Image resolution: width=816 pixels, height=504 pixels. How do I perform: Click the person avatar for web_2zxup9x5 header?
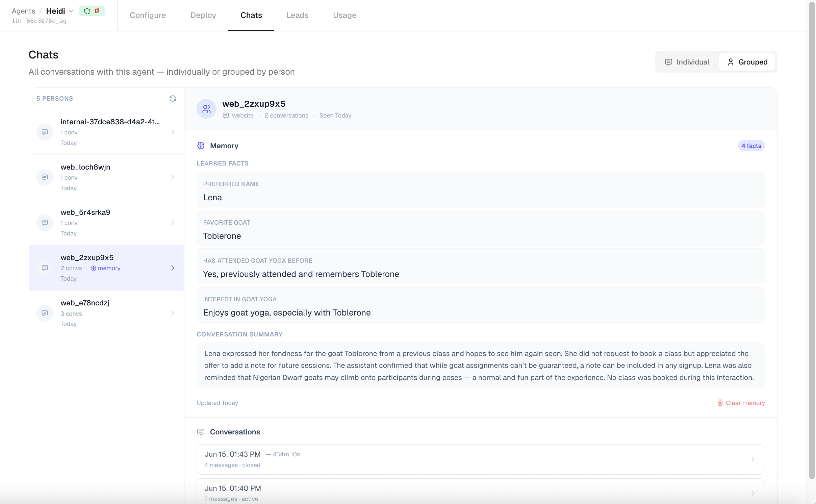pyautogui.click(x=206, y=109)
